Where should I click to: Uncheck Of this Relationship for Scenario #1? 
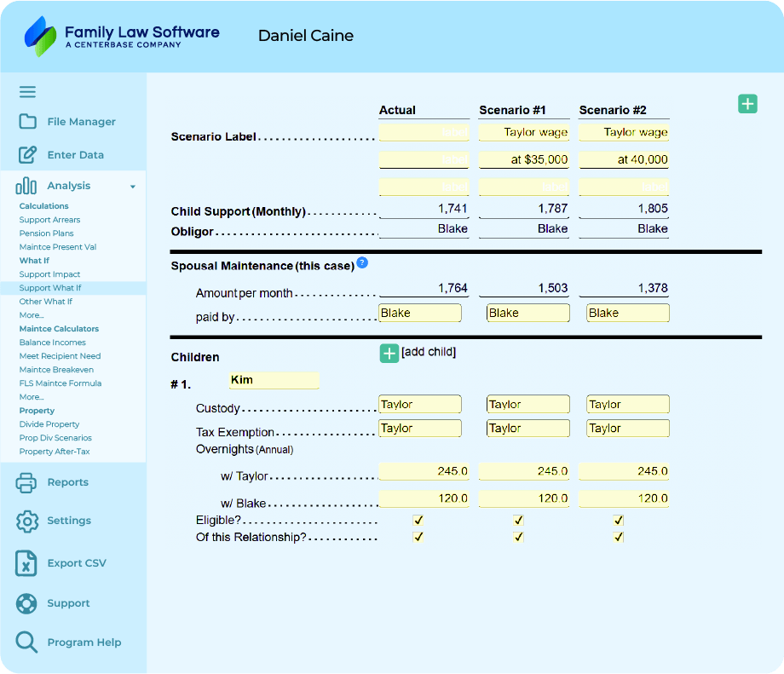point(518,537)
